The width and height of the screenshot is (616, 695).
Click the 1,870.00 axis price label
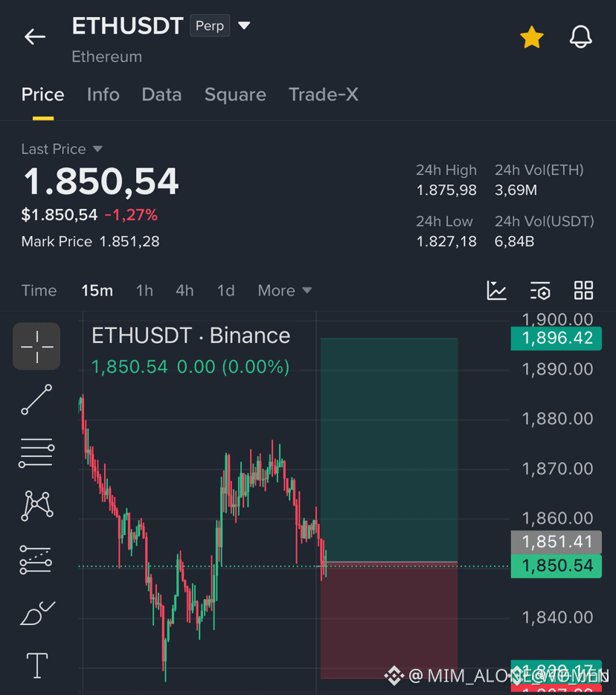point(557,469)
